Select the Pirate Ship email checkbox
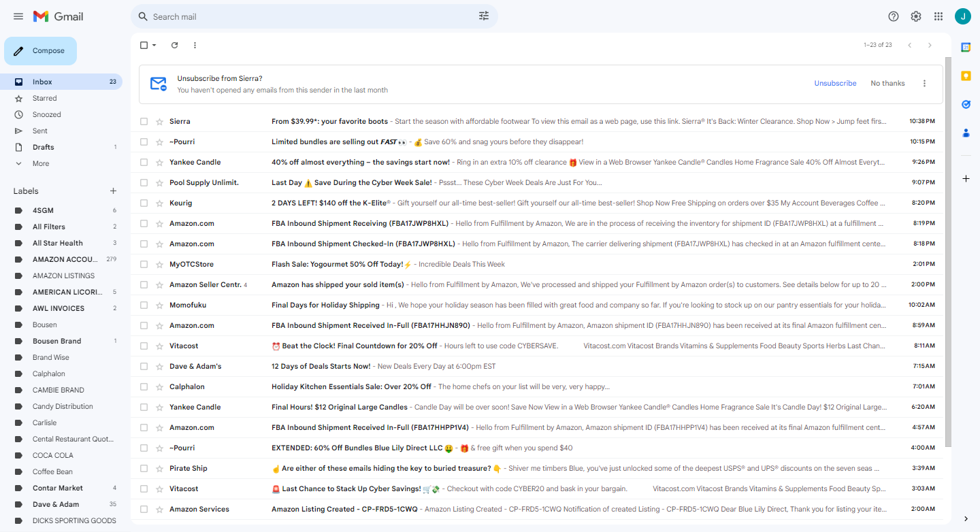The height and width of the screenshot is (532, 980). [x=144, y=468]
